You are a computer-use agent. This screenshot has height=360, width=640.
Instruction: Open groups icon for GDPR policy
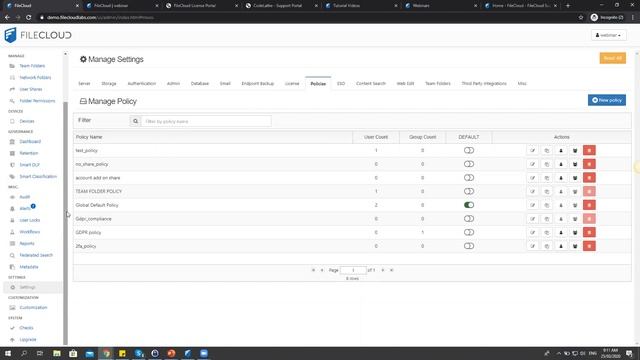[575, 233]
